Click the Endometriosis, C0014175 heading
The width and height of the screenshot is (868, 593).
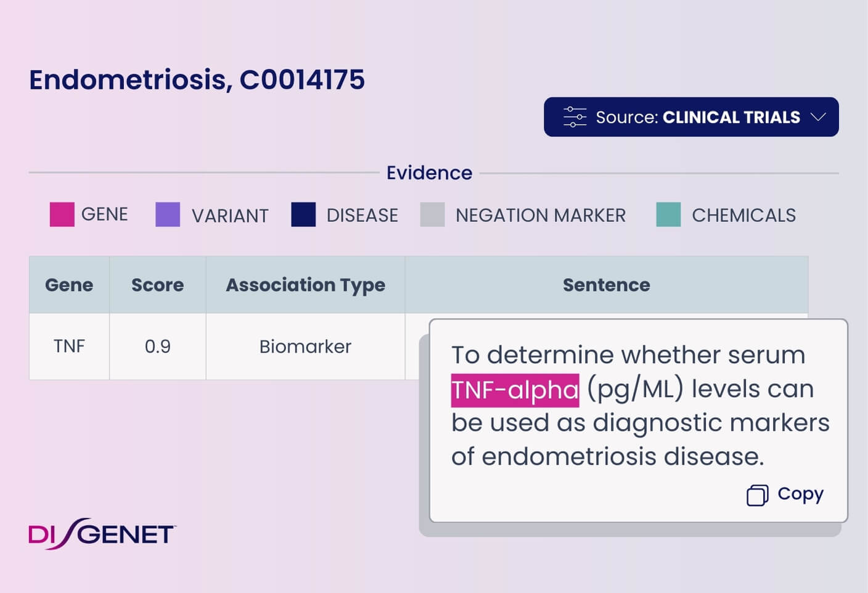(x=197, y=80)
